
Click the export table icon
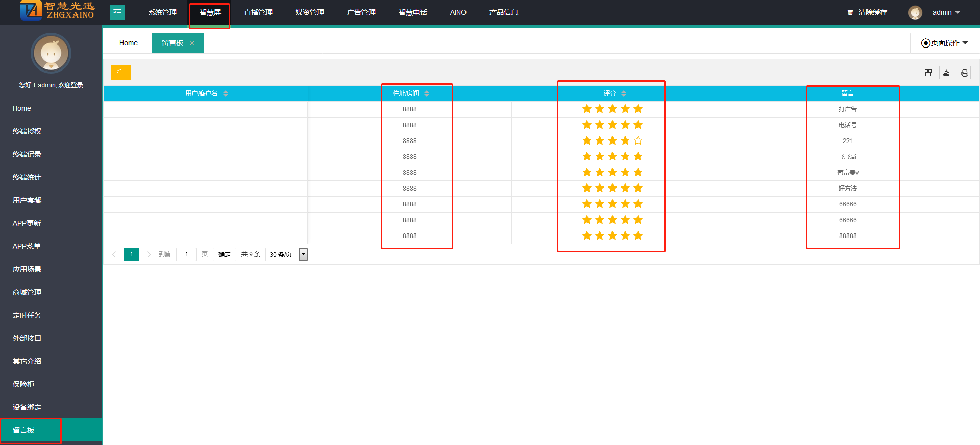(x=946, y=73)
